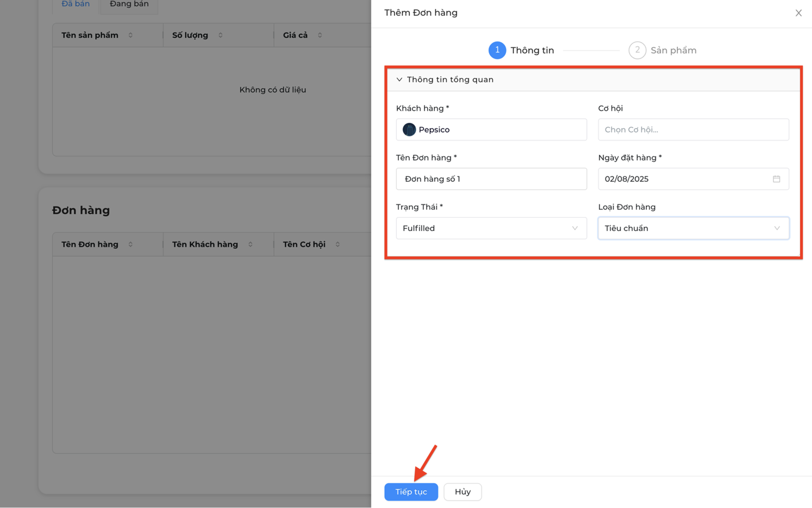Click the Thông tin step label
Screen dimensions: 812x508
[532, 50]
